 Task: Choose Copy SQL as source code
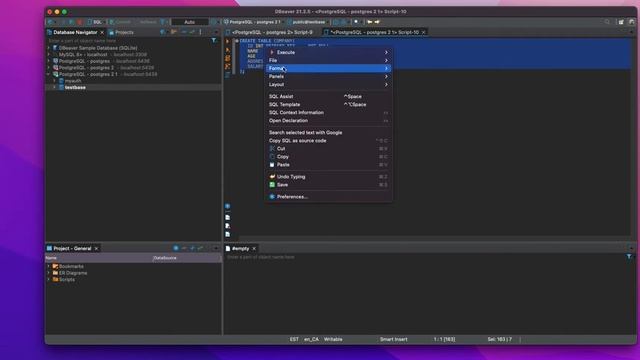[x=329, y=140]
